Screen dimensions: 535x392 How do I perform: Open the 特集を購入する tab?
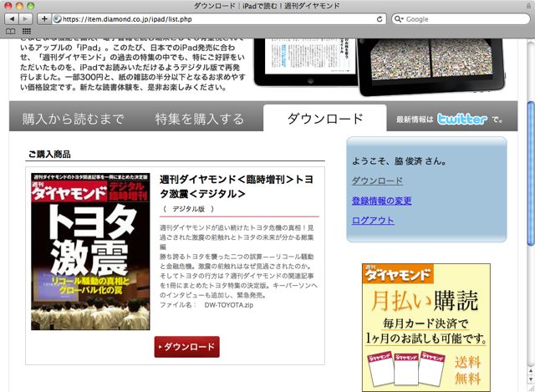coord(200,119)
